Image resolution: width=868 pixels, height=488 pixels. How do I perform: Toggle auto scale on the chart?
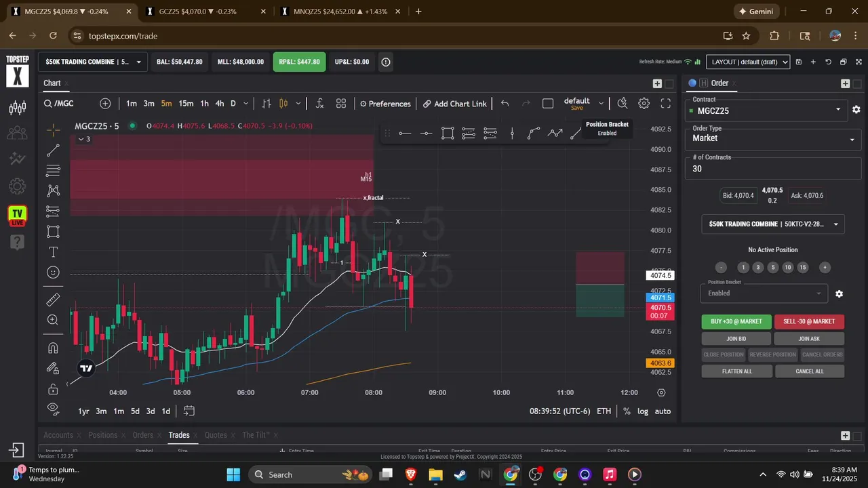663,411
